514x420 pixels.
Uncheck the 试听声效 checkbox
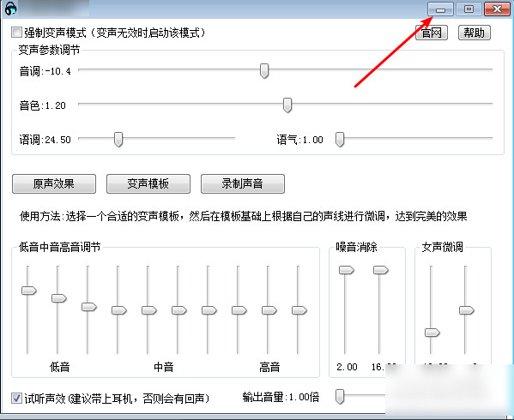pyautogui.click(x=16, y=398)
